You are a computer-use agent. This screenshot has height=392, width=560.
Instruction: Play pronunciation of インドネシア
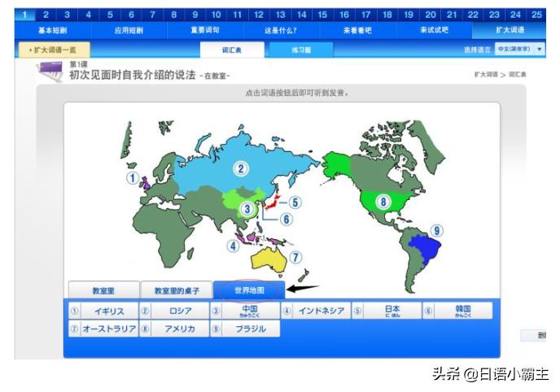tap(316, 311)
